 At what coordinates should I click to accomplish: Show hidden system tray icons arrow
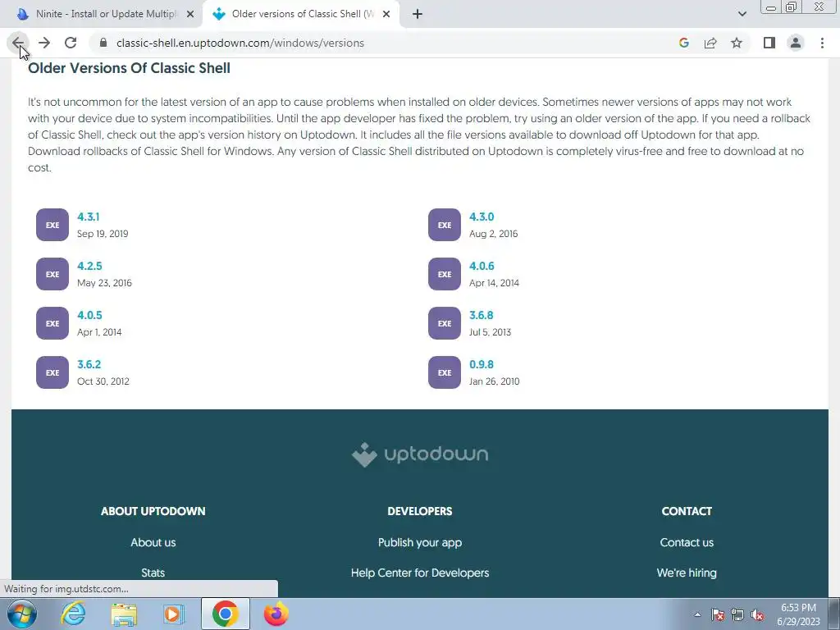click(697, 614)
